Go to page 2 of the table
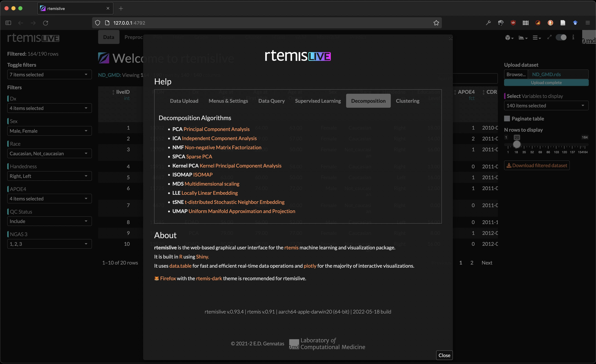The image size is (596, 364). (472, 263)
